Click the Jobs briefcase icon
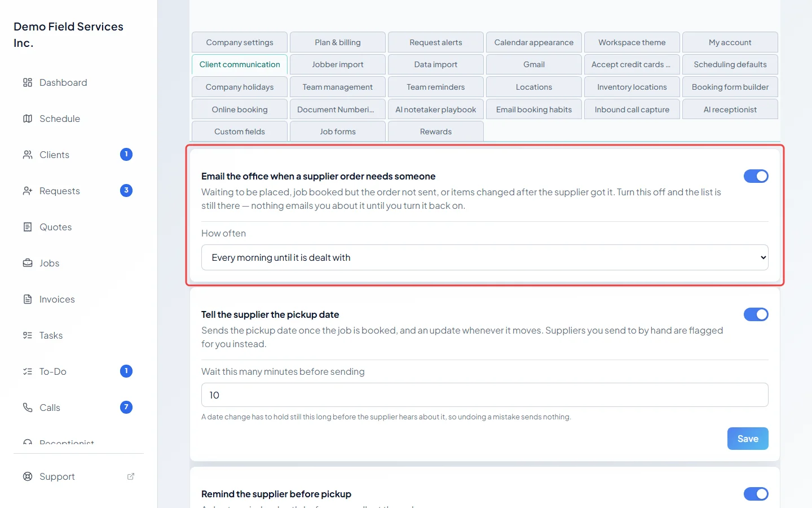This screenshot has height=508, width=812. tap(28, 263)
